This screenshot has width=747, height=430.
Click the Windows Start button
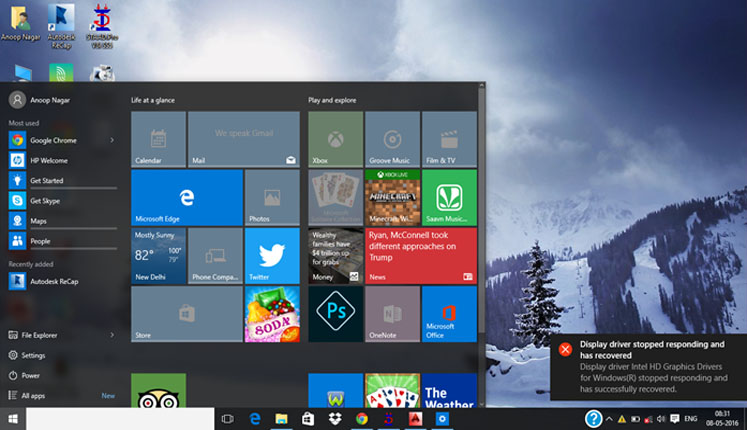pos(13,419)
